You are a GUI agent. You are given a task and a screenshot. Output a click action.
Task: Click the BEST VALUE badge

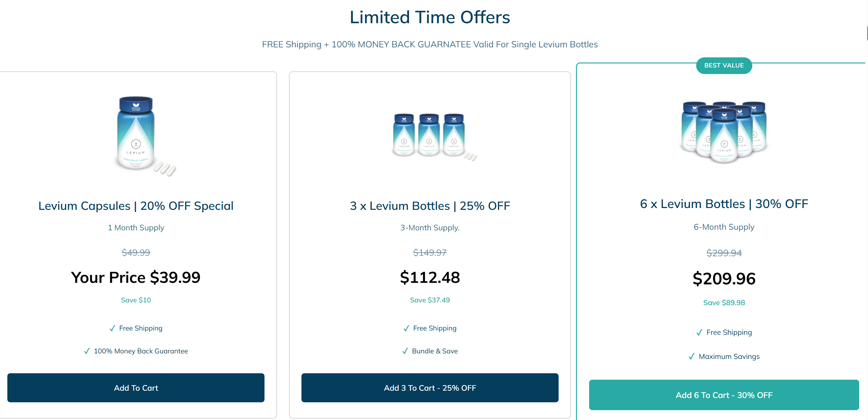724,65
